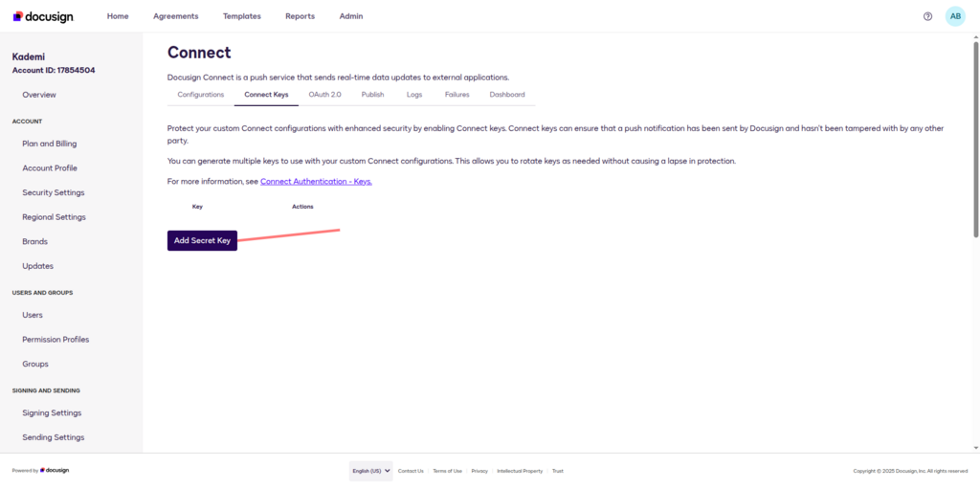The width and height of the screenshot is (980, 489).
Task: Click the Add Secret Key button
Action: tap(202, 241)
